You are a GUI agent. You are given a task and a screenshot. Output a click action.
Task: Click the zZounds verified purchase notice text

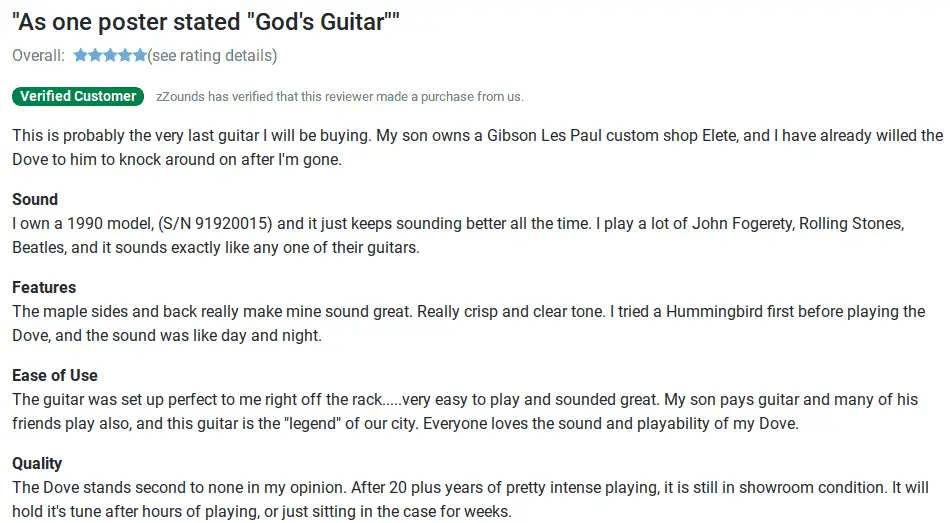point(340,97)
